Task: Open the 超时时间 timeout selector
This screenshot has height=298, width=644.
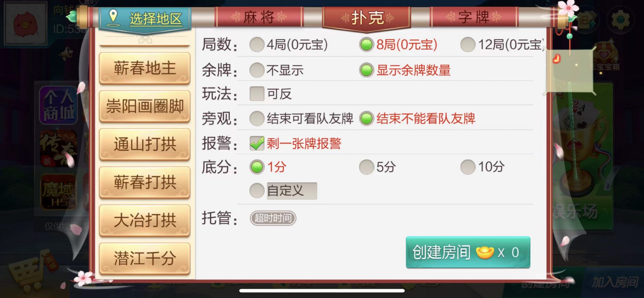Action: coord(273,218)
